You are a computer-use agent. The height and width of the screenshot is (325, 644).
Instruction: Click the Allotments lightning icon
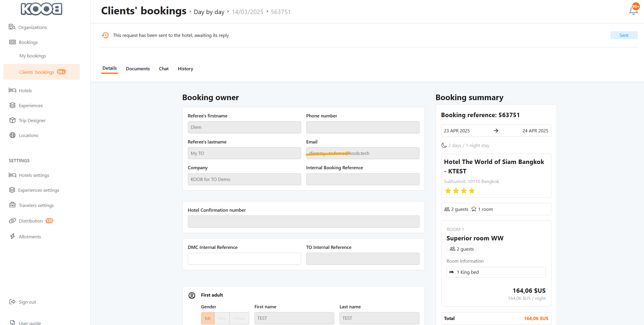tap(12, 236)
